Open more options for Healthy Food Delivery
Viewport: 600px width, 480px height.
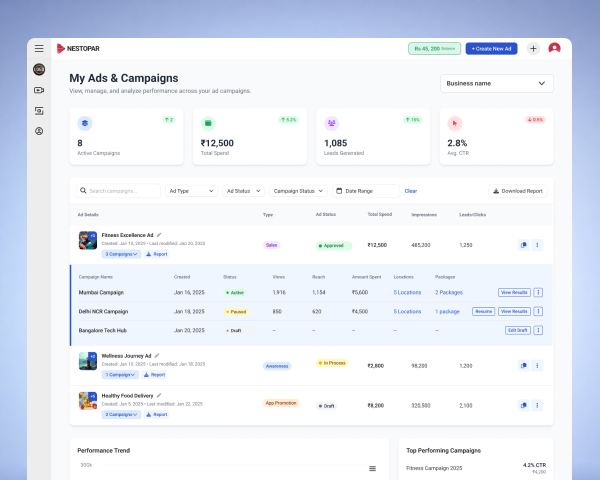pyautogui.click(x=537, y=405)
